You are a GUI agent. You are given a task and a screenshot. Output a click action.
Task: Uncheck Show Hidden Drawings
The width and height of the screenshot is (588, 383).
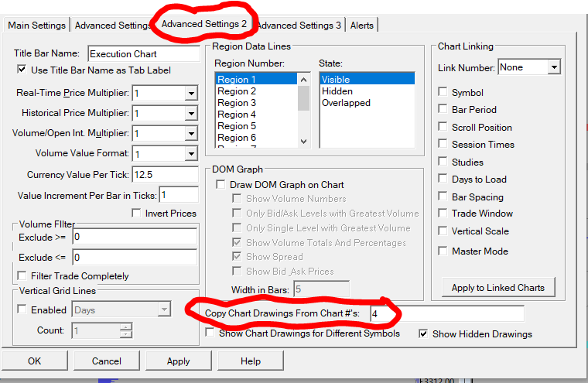coord(423,334)
